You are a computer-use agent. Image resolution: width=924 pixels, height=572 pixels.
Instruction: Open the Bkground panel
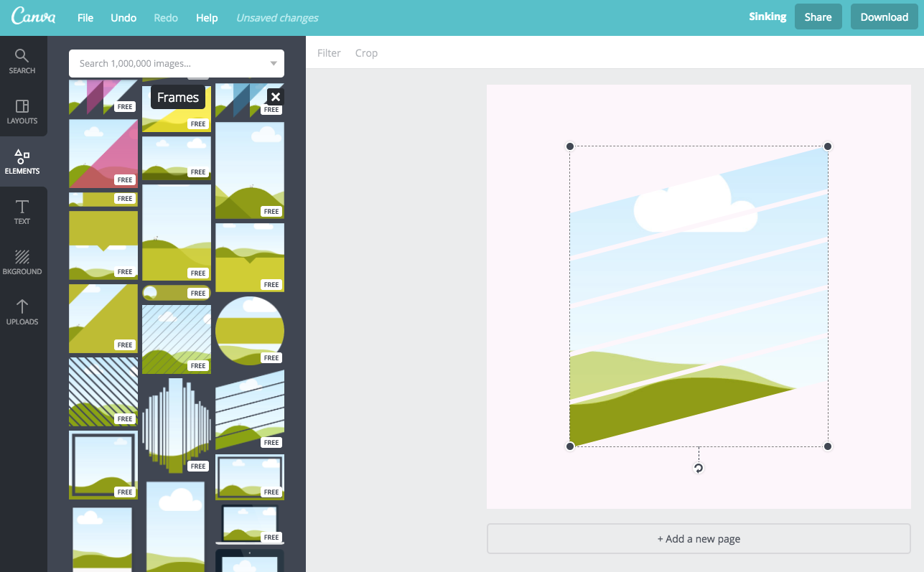pos(22,263)
